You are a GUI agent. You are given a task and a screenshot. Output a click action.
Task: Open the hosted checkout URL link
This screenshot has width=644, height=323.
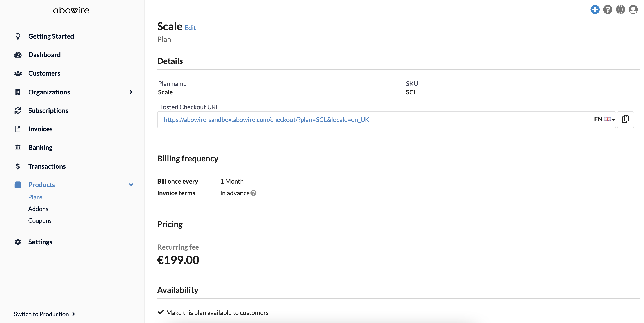click(266, 120)
